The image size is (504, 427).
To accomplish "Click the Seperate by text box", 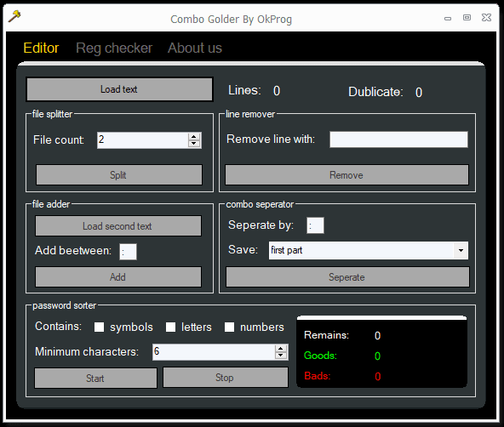I will 315,225.
